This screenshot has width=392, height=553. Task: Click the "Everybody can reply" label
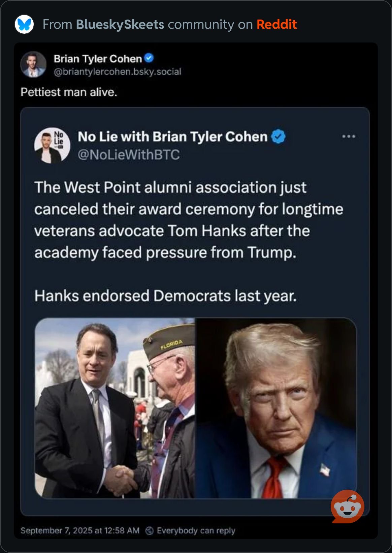pos(196,530)
